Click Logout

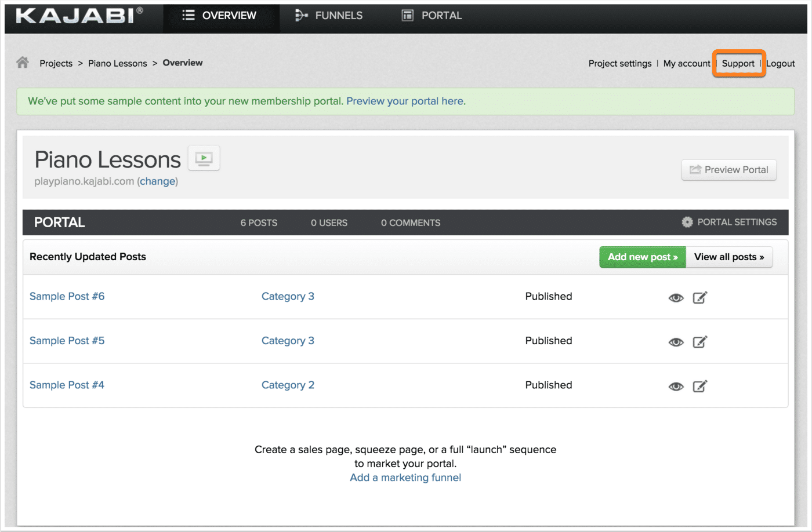tap(781, 63)
